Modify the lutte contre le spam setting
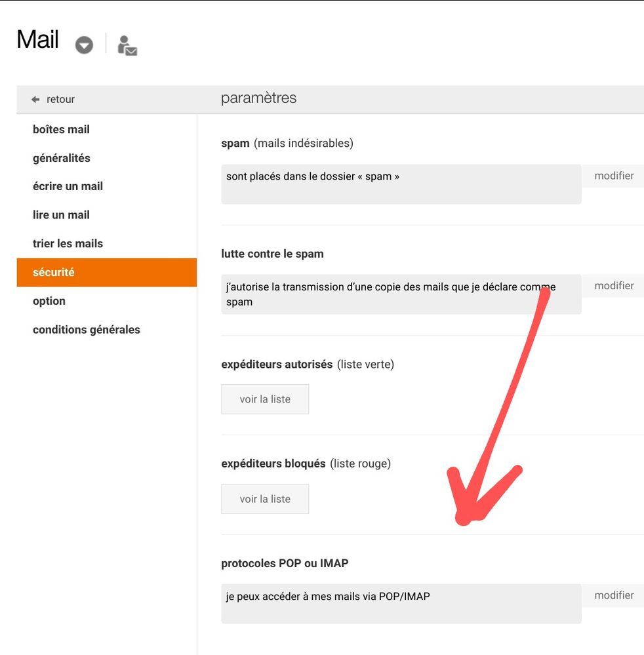The image size is (644, 655). coord(614,285)
